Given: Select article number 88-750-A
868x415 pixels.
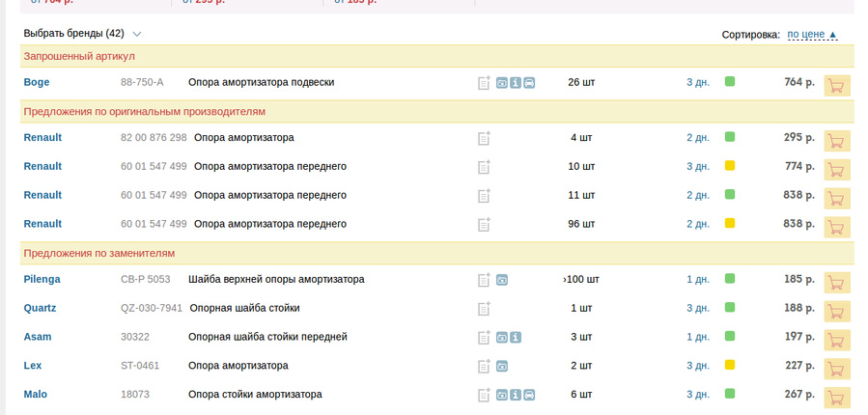Looking at the screenshot, I should [142, 82].
